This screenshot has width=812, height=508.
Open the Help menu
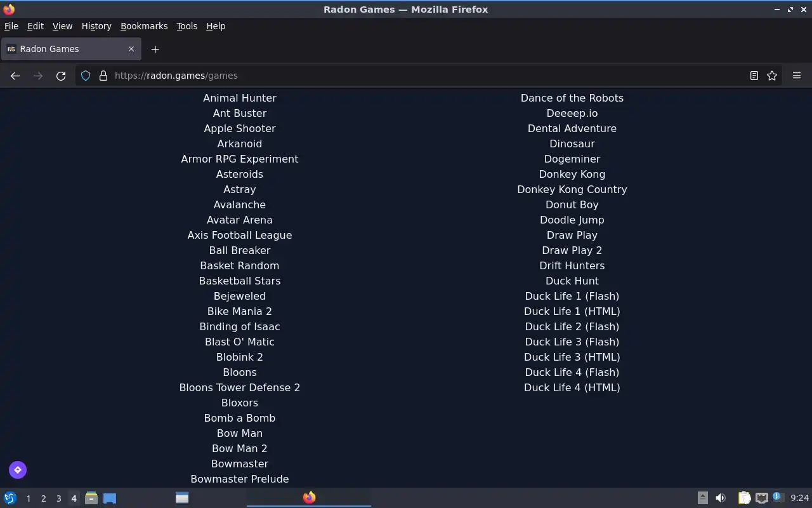coord(216,26)
